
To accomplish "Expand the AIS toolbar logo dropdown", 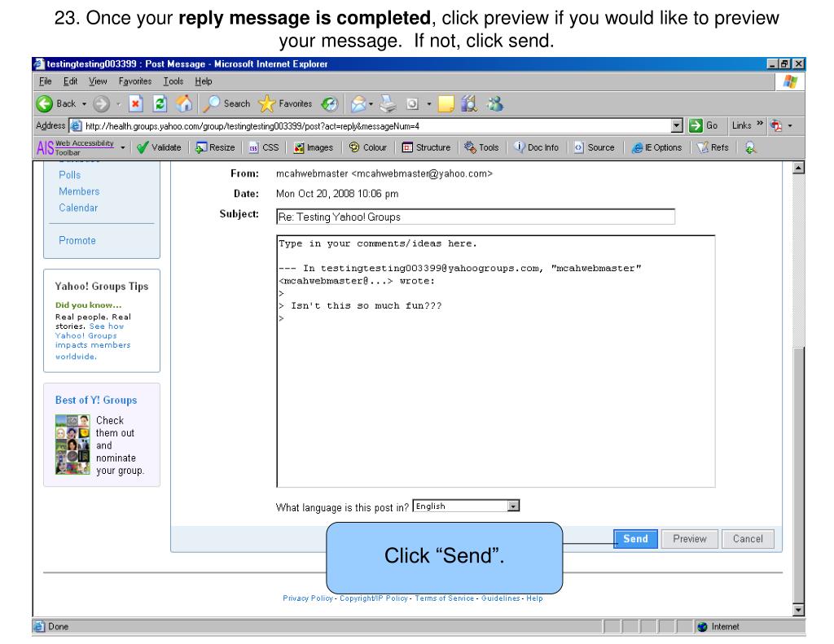I will pyautogui.click(x=123, y=147).
